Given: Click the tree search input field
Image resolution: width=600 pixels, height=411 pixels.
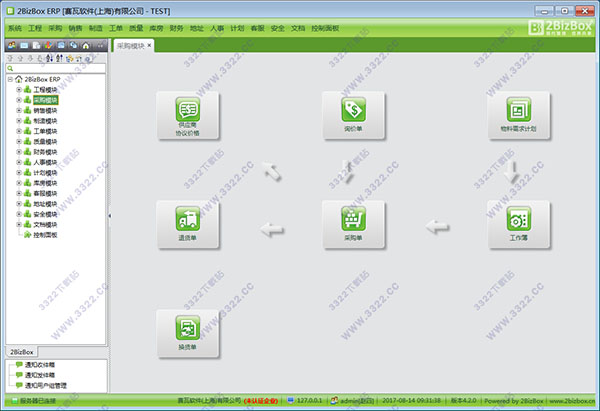Looking at the screenshot, I should click(56, 68).
